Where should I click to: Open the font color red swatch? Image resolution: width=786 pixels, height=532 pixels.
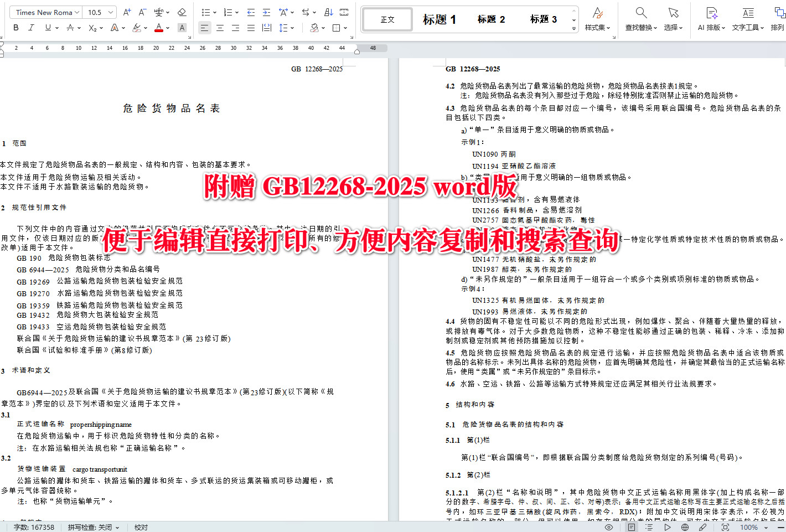(159, 27)
